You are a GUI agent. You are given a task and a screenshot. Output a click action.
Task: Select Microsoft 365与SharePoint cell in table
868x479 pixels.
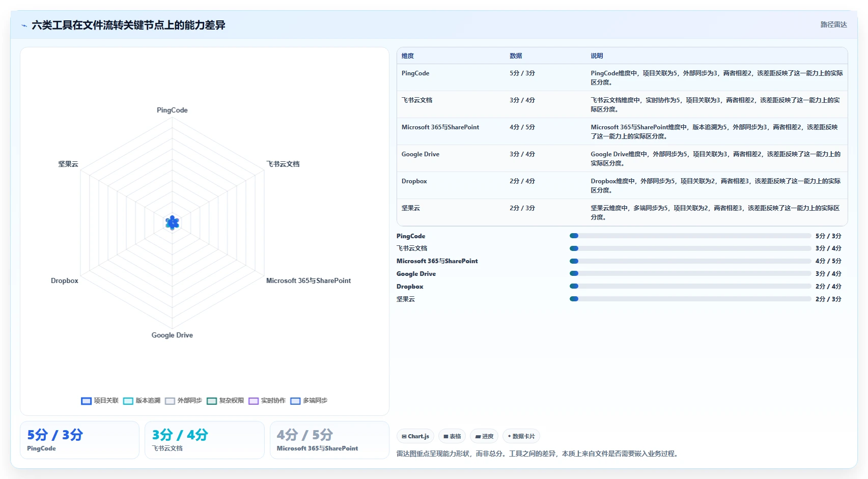point(440,127)
